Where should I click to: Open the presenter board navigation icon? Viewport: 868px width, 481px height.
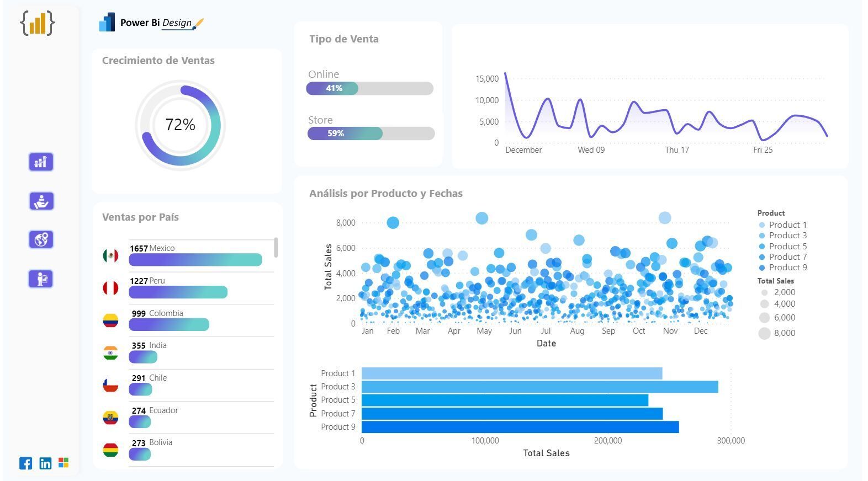pyautogui.click(x=41, y=279)
